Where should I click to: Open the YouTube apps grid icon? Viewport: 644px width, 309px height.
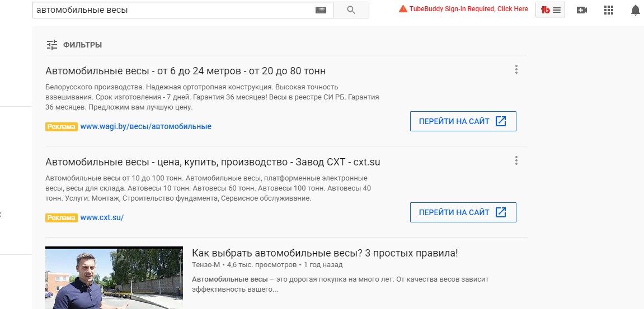pos(609,10)
